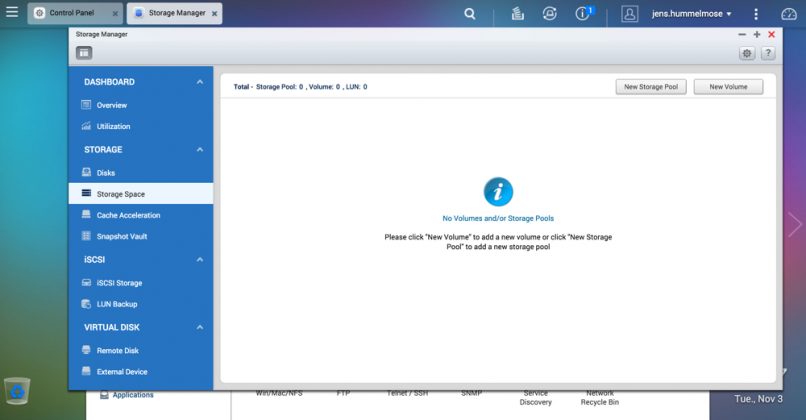This screenshot has width=806, height=420.
Task: Open Disks in the sidebar
Action: [141, 173]
